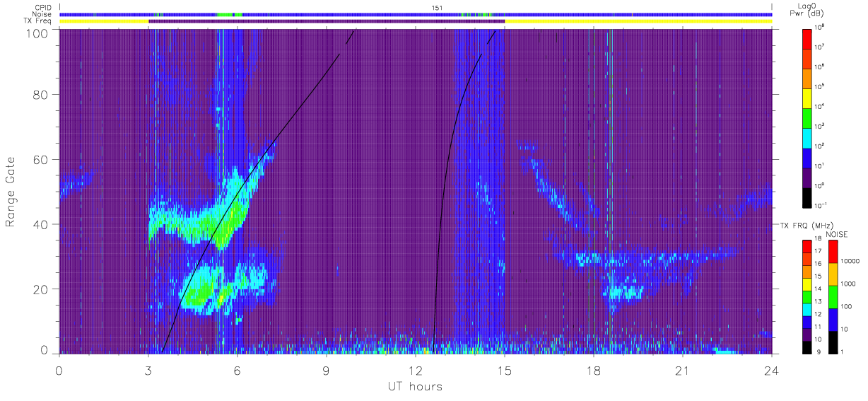Click the 10^8 tick label on power colorbar
The image size is (868, 401).
coord(820,28)
